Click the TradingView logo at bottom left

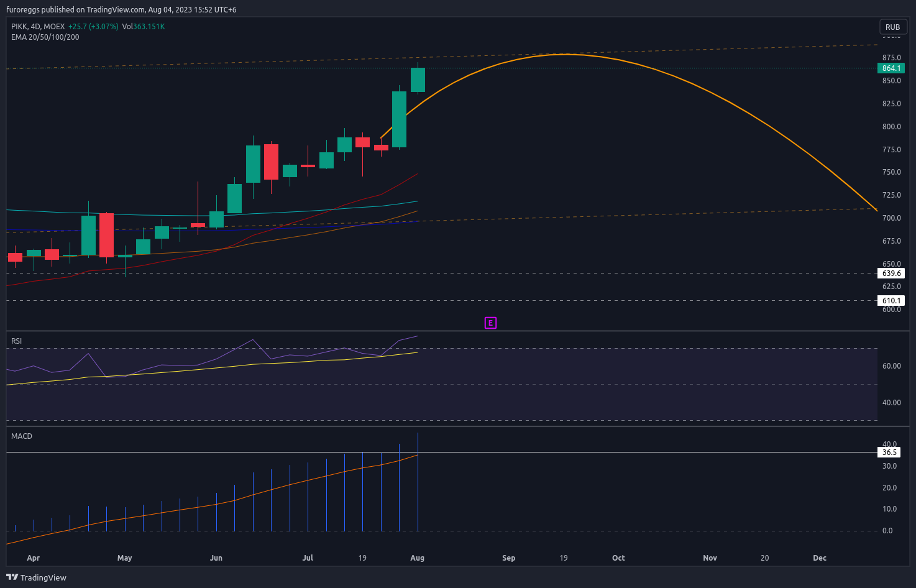pyautogui.click(x=36, y=577)
